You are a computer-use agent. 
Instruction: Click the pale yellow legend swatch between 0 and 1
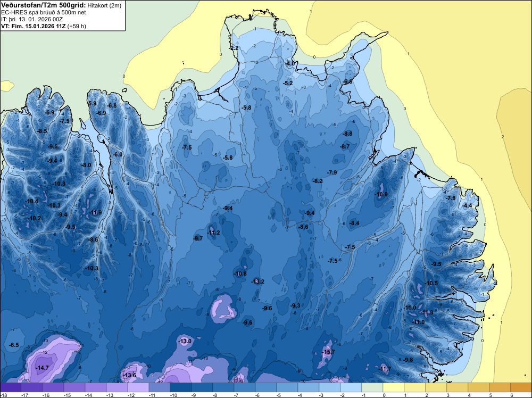(394, 387)
